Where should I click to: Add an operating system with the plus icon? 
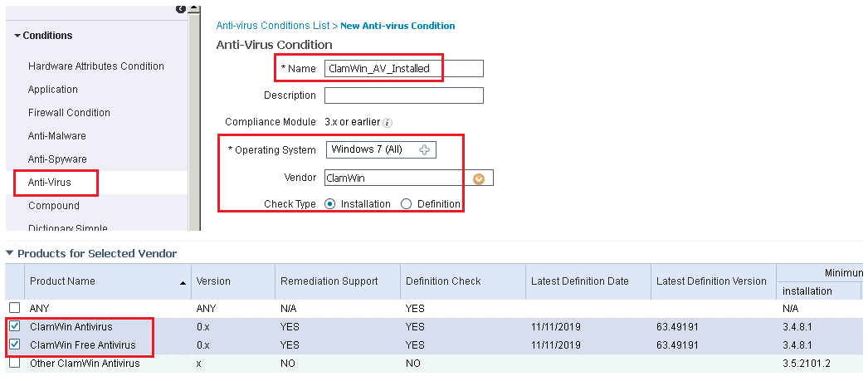click(x=424, y=149)
